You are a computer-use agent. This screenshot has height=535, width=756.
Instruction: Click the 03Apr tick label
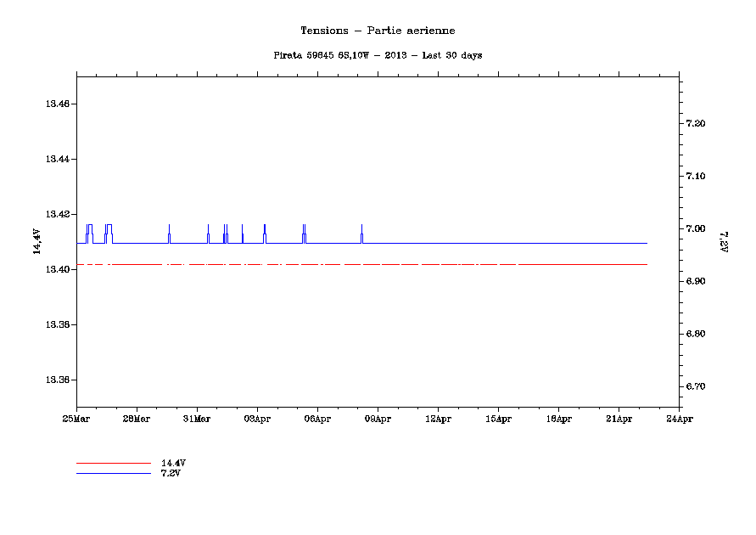pyautogui.click(x=257, y=419)
